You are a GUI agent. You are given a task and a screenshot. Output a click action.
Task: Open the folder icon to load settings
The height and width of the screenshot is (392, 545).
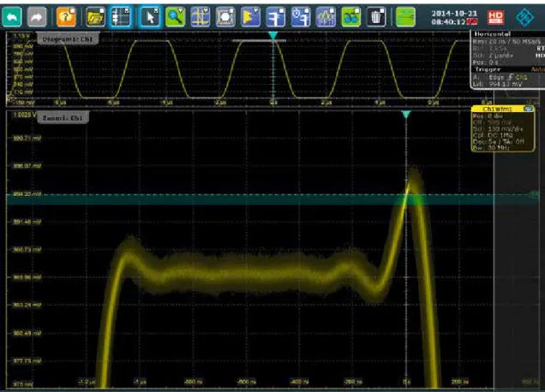click(x=95, y=16)
